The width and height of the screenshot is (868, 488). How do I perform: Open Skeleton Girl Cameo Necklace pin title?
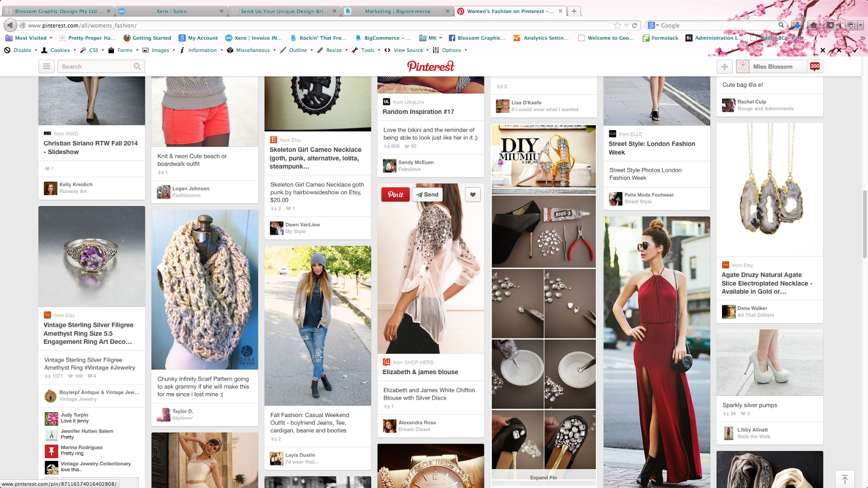click(315, 158)
